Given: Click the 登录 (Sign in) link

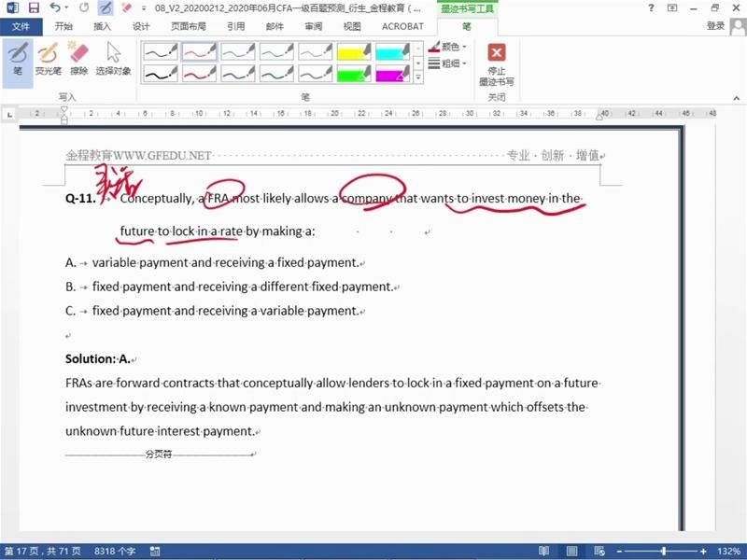Looking at the screenshot, I should pos(716,26).
